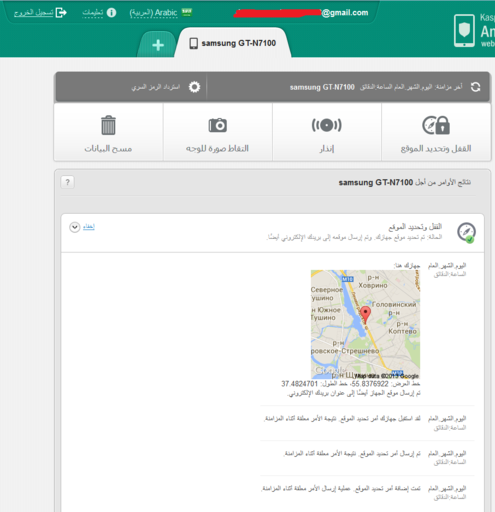The width and height of the screenshot is (495, 512).
Task: Click the Alarm siren icon
Action: click(327, 125)
